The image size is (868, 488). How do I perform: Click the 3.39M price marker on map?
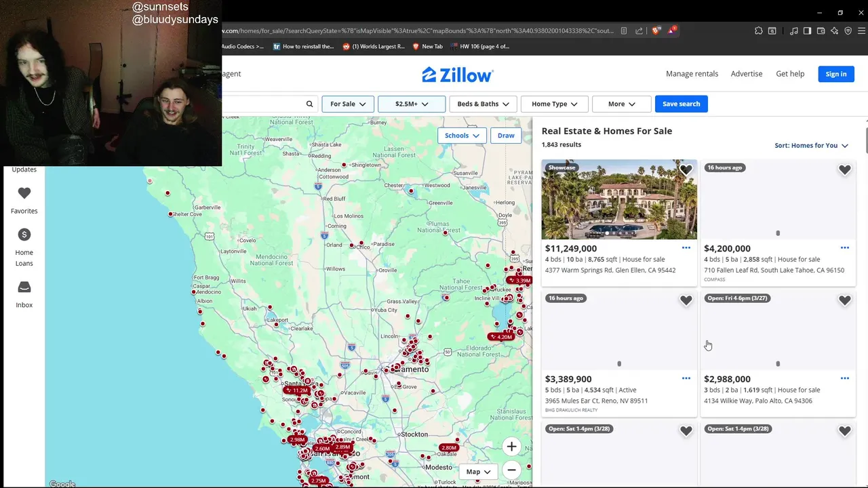click(x=519, y=280)
